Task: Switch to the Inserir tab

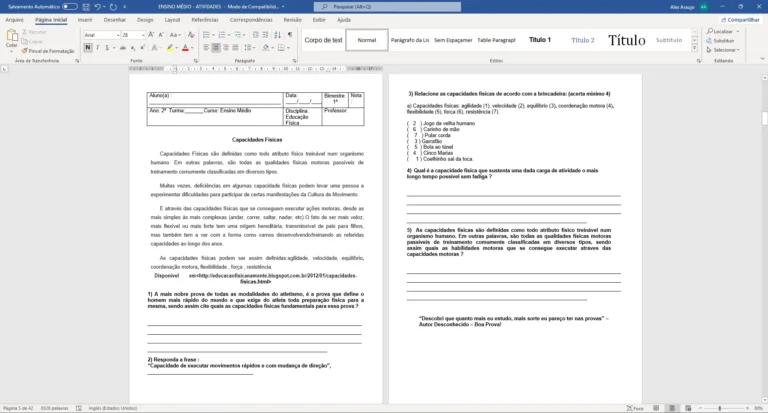Action: (85, 20)
